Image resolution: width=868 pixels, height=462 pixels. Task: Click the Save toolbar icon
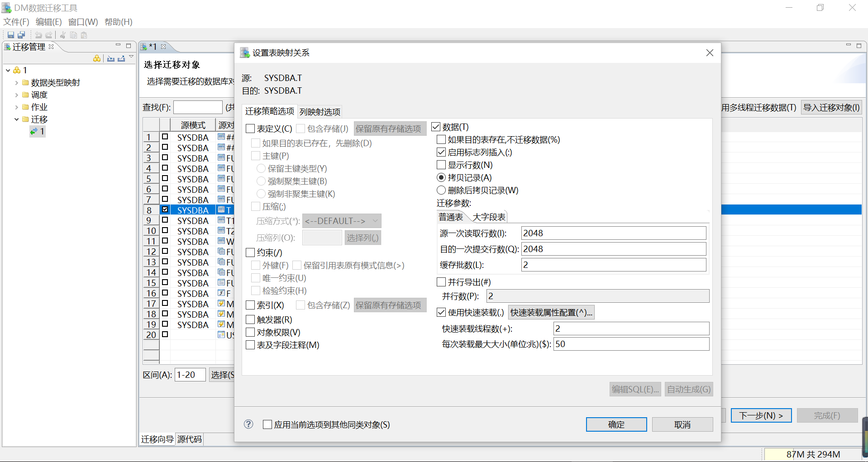click(x=11, y=35)
